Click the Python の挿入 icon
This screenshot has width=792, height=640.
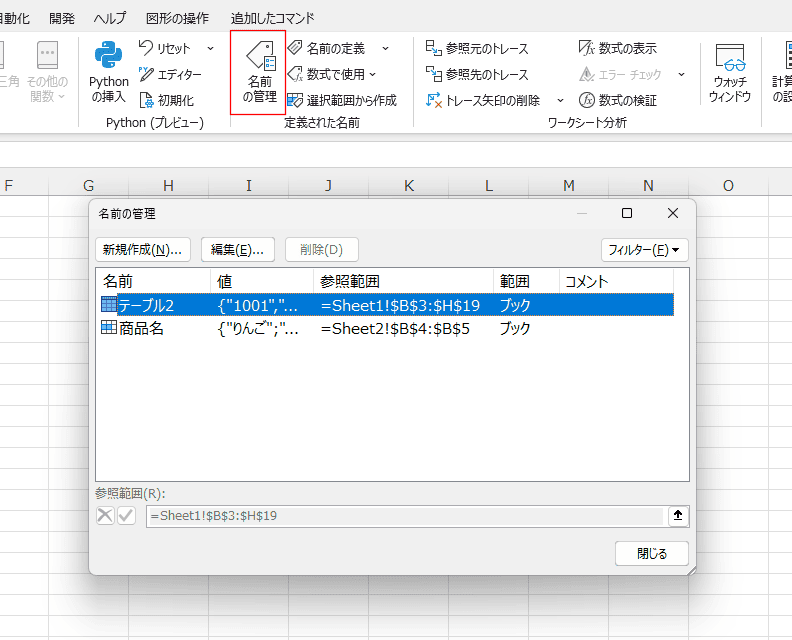[x=109, y=54]
